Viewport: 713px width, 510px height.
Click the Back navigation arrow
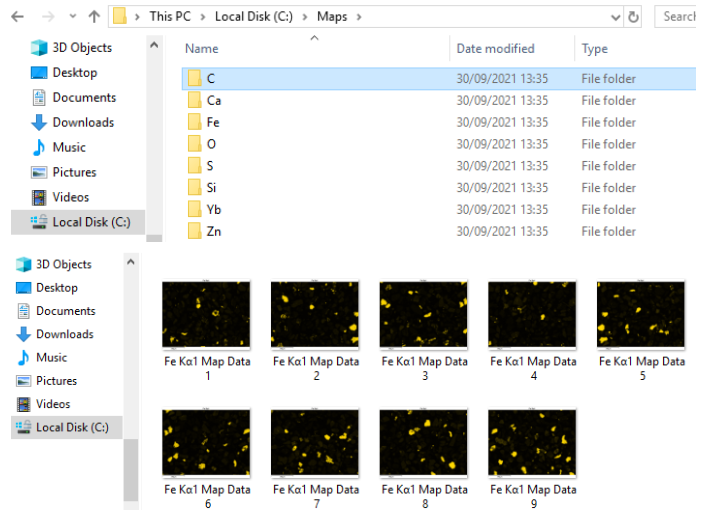(x=19, y=17)
